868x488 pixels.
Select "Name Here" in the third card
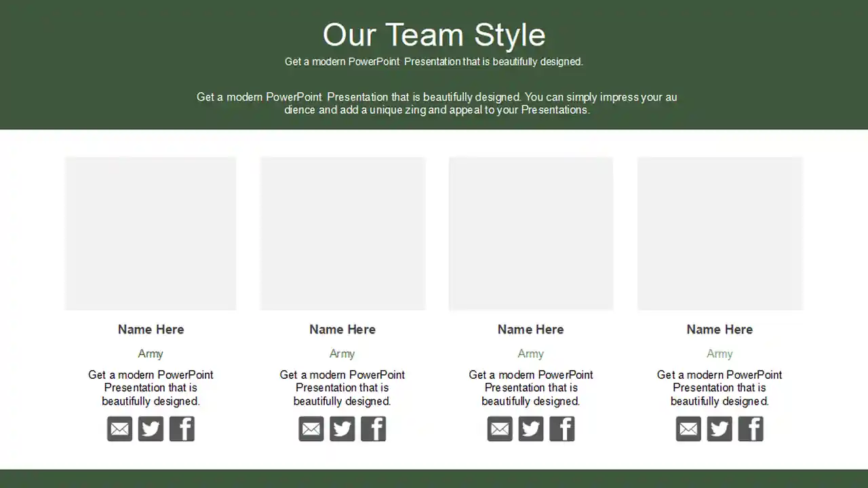tap(531, 329)
